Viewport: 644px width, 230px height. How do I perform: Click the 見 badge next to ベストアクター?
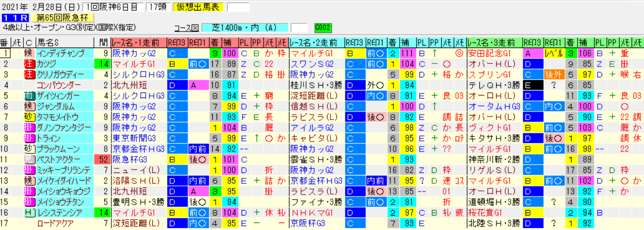[x=28, y=158]
